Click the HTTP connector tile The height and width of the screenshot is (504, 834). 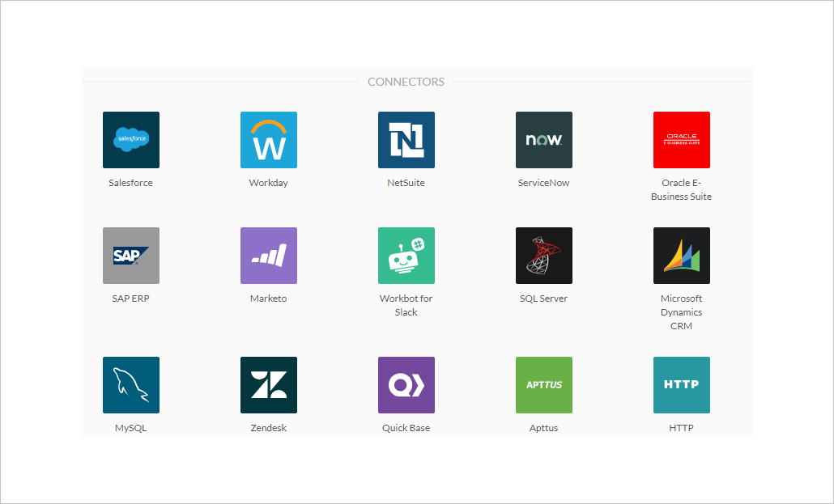[x=681, y=385]
